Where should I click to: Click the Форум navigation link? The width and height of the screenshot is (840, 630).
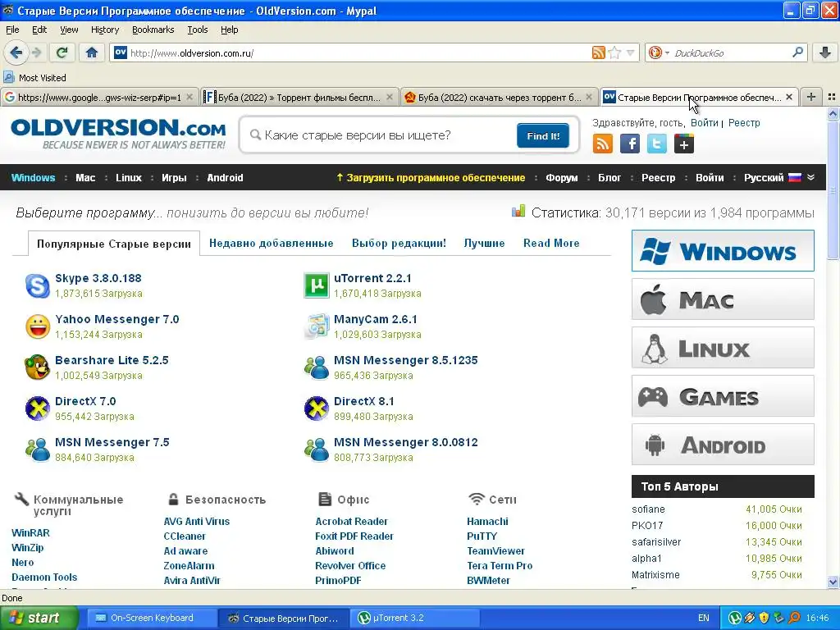[x=561, y=177]
